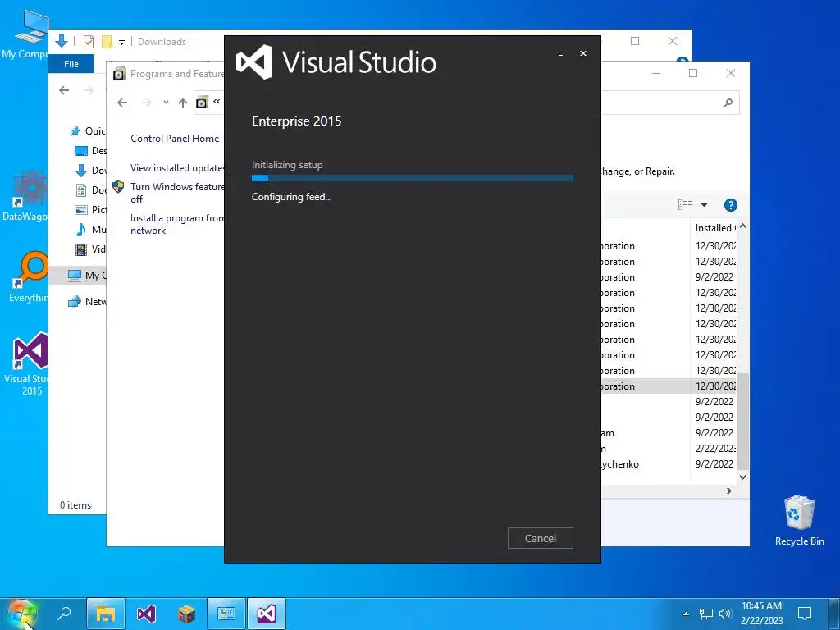The height and width of the screenshot is (630, 840).
Task: Click new folder icon in Downloads title bar
Action: [x=107, y=42]
